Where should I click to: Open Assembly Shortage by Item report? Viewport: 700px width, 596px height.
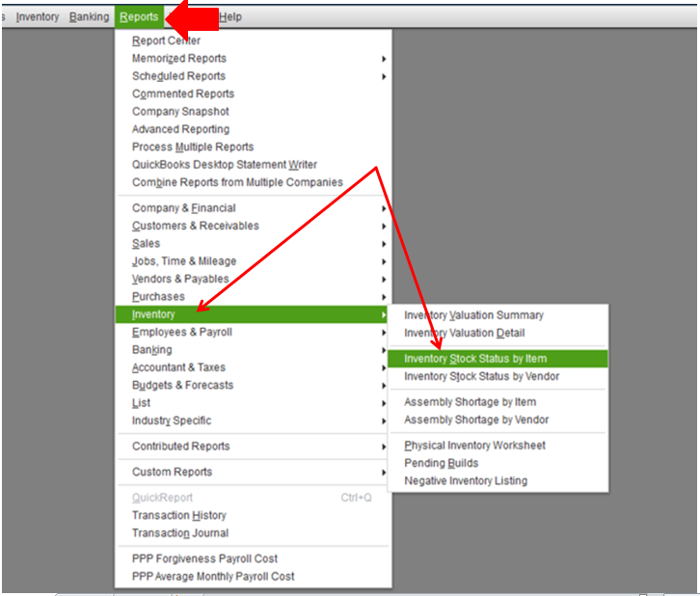[498, 402]
